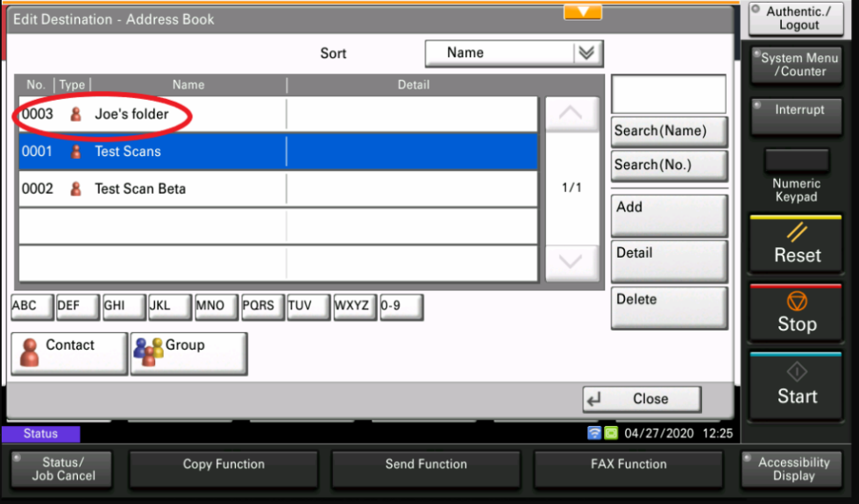The image size is (859, 504).
Task: Open the Sort dropdown showing Name
Action: 514,53
